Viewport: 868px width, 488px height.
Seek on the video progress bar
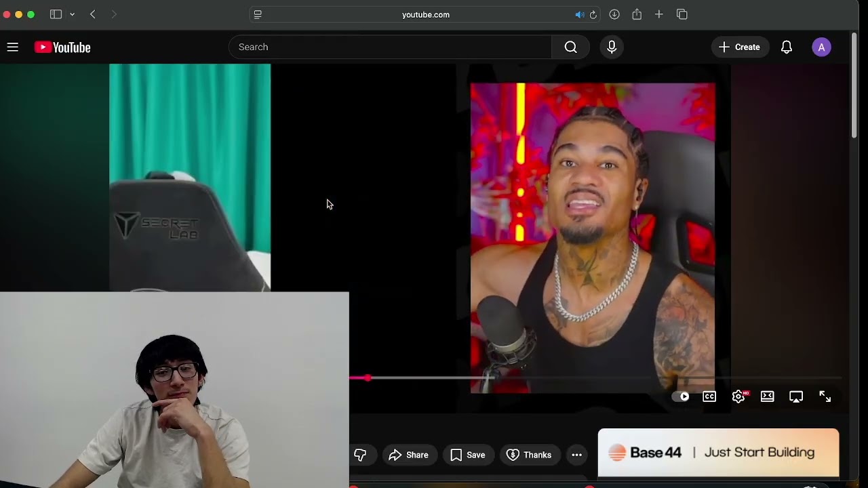595,378
